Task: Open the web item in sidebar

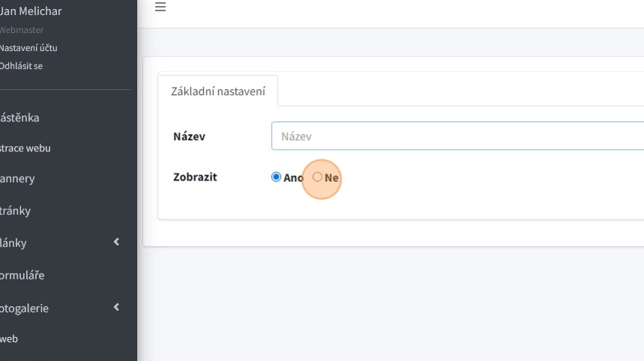Action: tap(9, 339)
